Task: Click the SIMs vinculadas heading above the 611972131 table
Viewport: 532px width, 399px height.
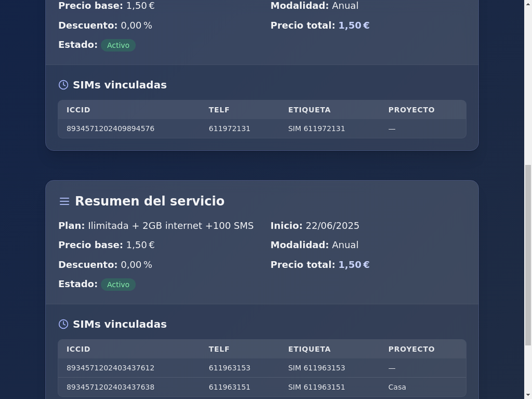Action: 120,85
